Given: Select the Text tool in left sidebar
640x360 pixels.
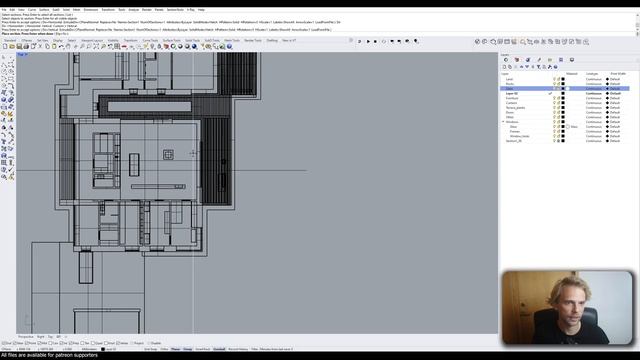Looking at the screenshot, I should coord(4,142).
